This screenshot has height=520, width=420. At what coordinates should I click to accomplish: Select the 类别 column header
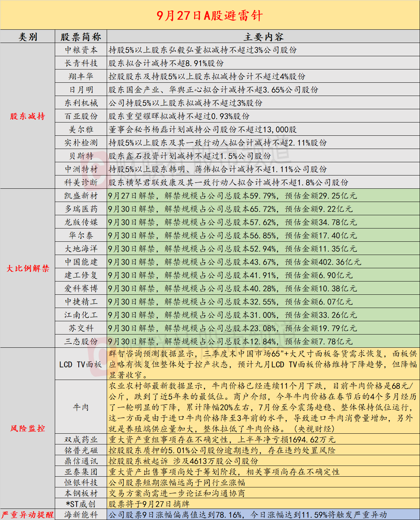[28, 37]
